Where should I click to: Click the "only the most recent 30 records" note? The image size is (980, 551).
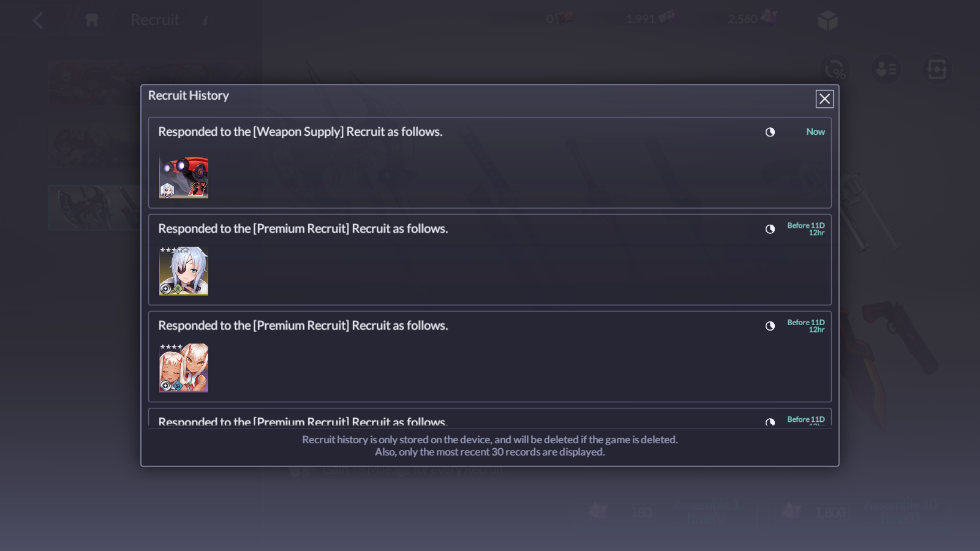pos(490,452)
